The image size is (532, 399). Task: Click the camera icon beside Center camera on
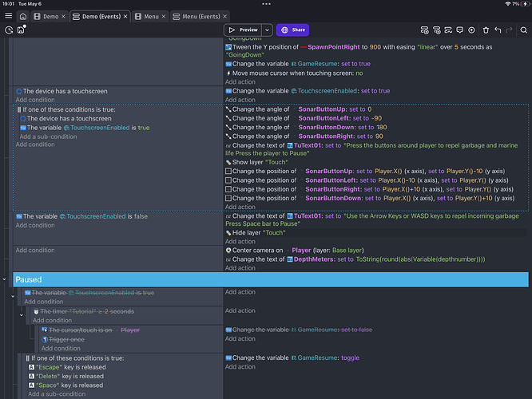tap(228, 251)
